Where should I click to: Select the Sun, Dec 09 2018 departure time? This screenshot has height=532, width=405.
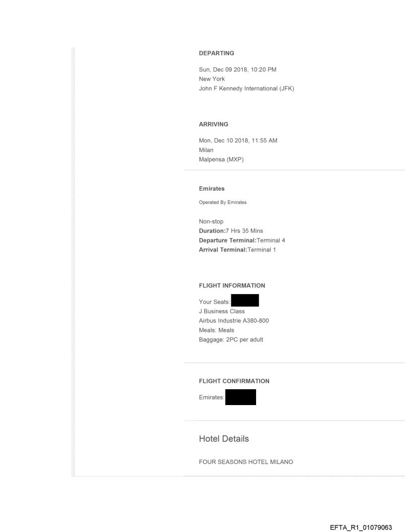coord(237,69)
